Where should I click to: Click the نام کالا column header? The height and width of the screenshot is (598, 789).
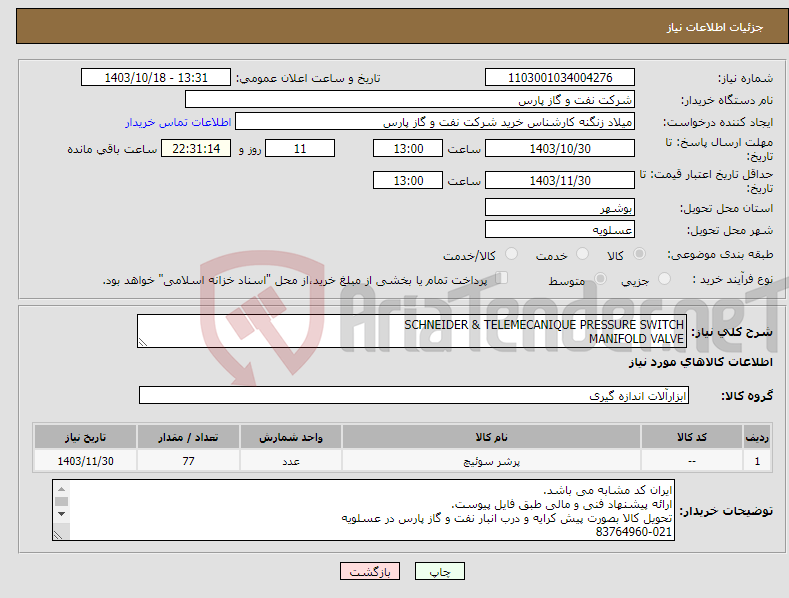[x=491, y=437]
